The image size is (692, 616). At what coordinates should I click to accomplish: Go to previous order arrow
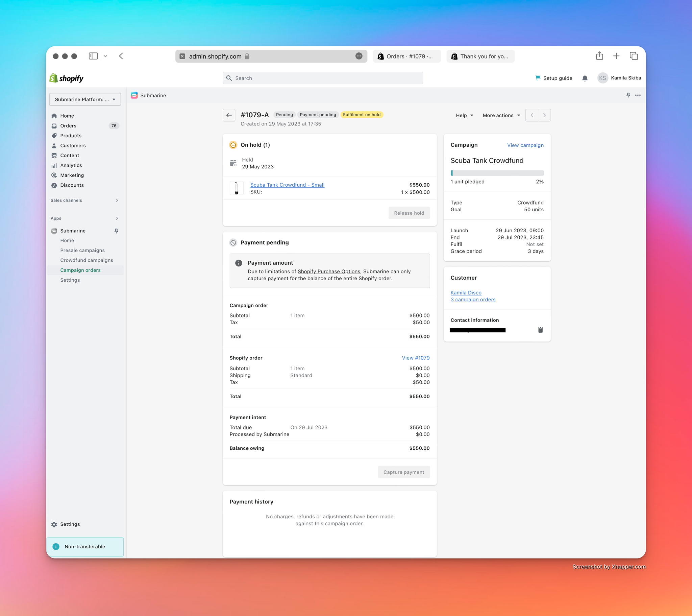point(532,115)
